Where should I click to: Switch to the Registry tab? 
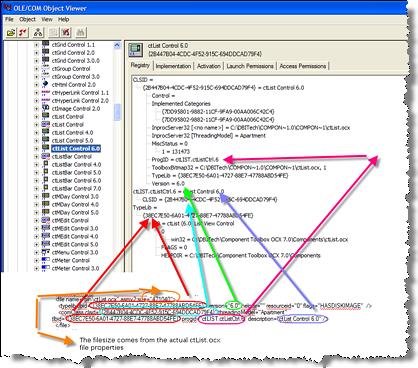tap(140, 65)
